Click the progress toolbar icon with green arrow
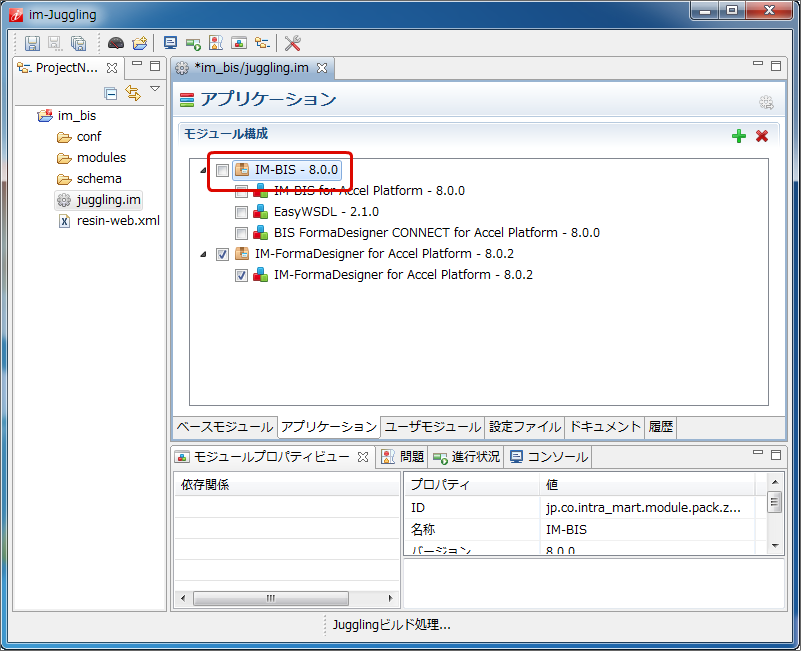 [193, 43]
